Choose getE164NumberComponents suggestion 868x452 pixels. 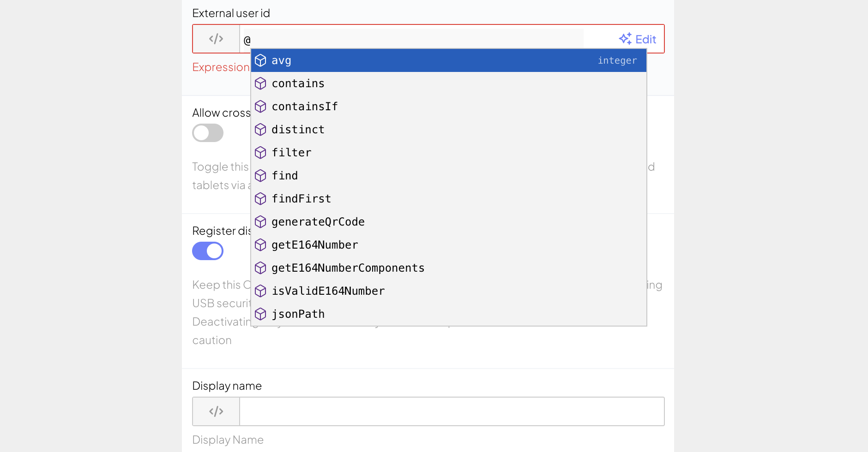tap(348, 268)
